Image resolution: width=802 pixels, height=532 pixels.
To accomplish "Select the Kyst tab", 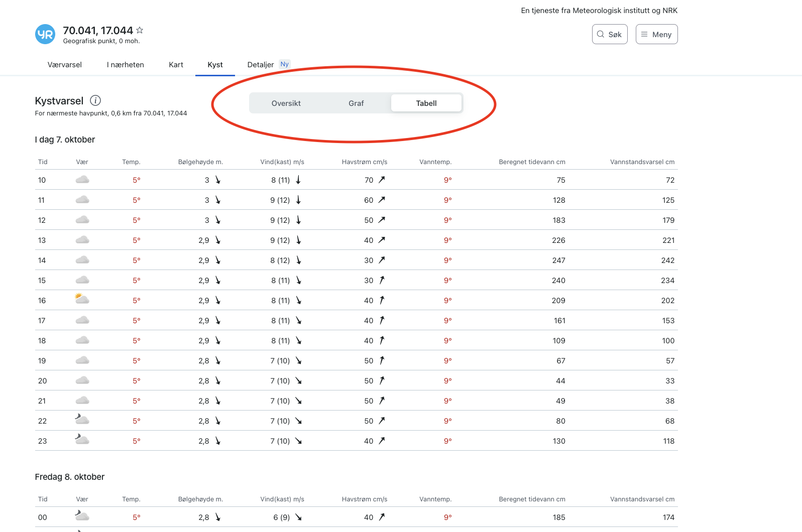I will click(215, 65).
